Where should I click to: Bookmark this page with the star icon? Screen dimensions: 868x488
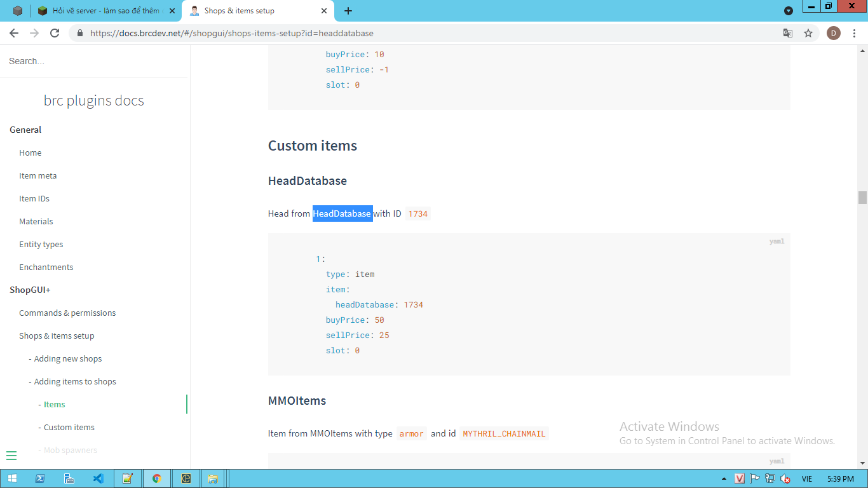pos(808,33)
